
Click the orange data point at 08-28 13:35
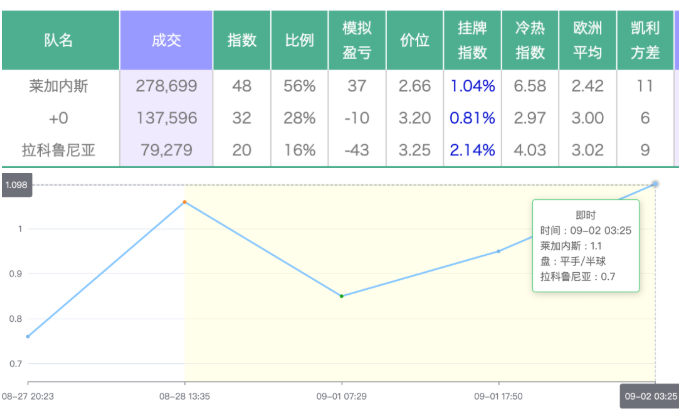[185, 202]
